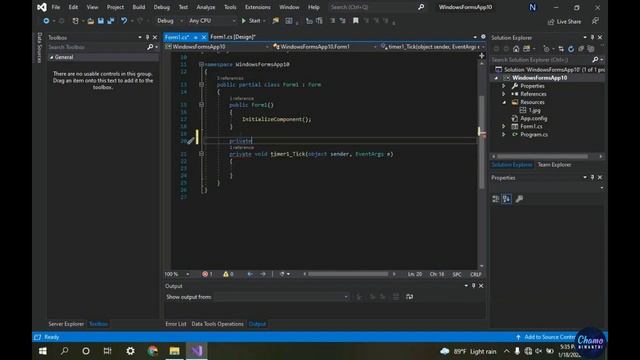Switch to the Server Explorer tab
The image size is (640, 360).
(66, 324)
